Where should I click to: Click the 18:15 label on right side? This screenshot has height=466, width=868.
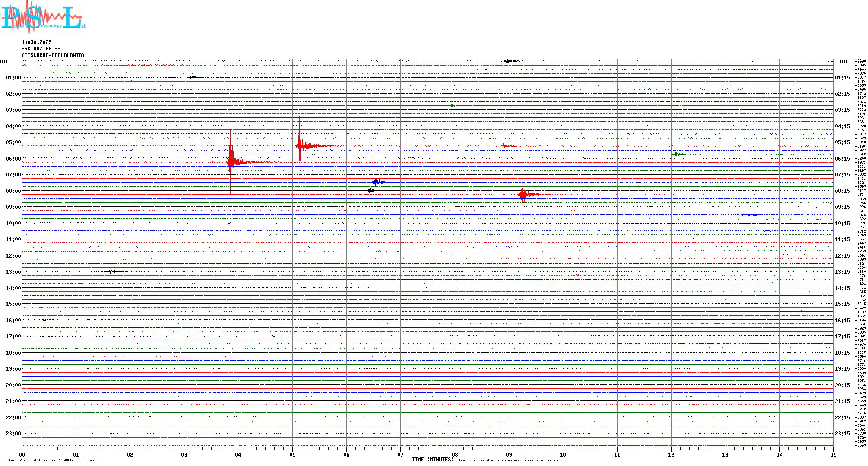(x=843, y=353)
